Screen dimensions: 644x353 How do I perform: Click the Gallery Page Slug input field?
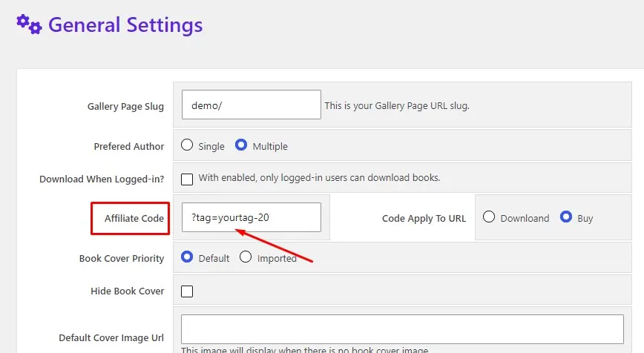[252, 105]
